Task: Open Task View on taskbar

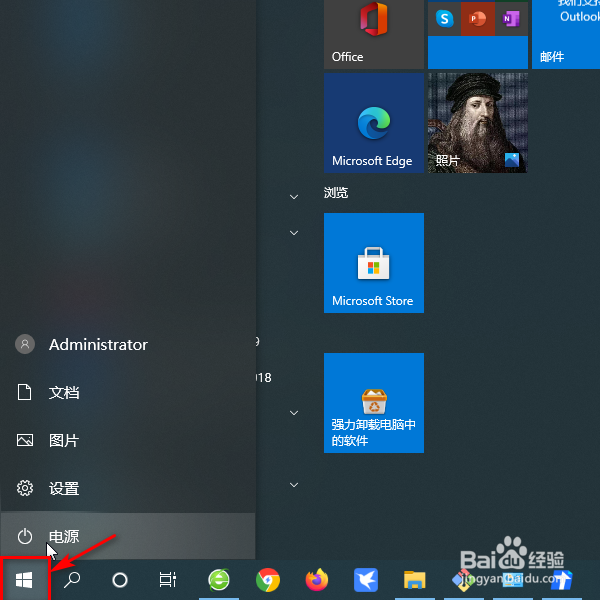Action: pyautogui.click(x=168, y=580)
